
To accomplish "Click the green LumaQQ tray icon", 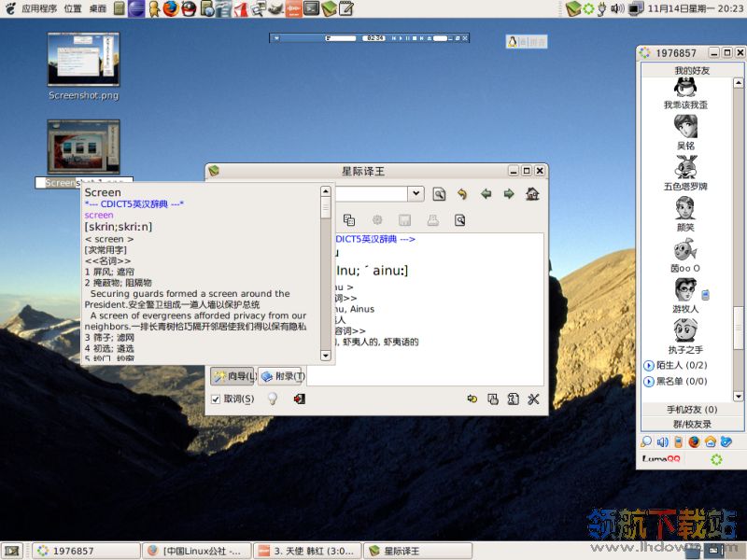I will click(x=589, y=8).
